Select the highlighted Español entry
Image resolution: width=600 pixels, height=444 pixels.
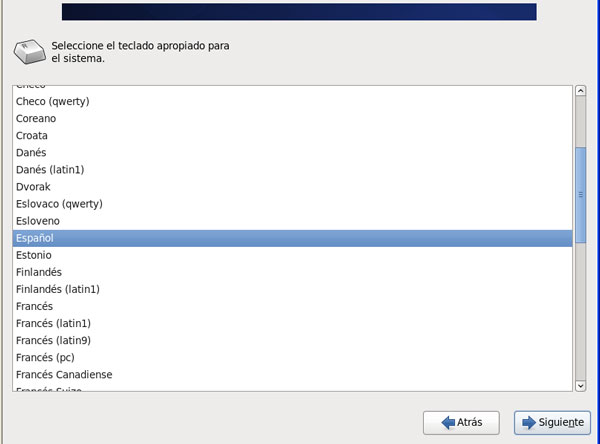[x=35, y=238]
